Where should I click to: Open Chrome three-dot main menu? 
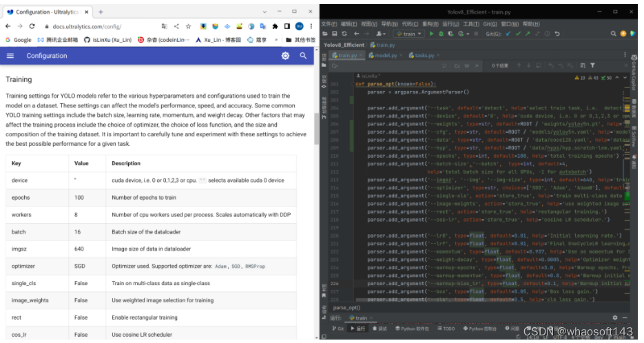311,26
